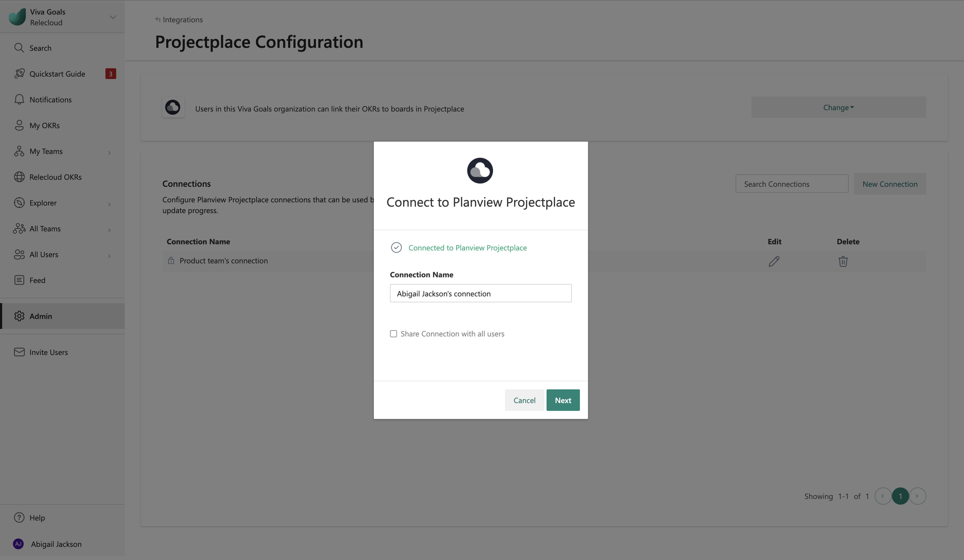
Task: Open My OKRs in sidebar
Action: (44, 125)
